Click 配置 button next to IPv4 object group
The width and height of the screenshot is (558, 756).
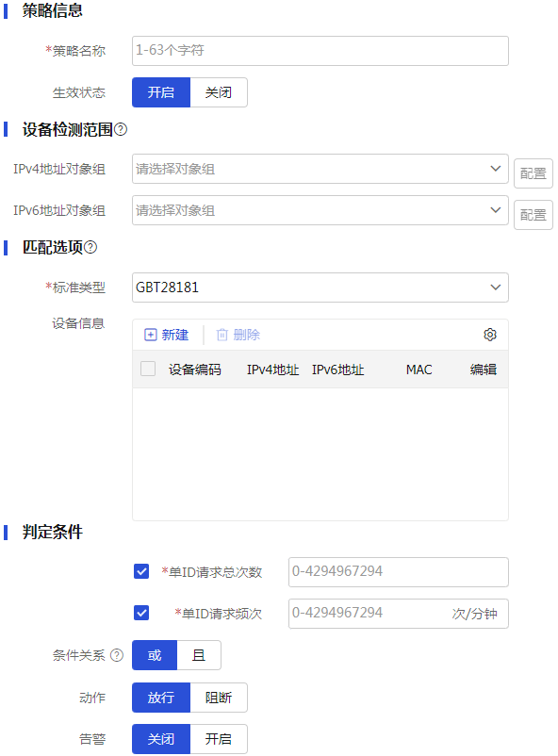[x=533, y=173]
